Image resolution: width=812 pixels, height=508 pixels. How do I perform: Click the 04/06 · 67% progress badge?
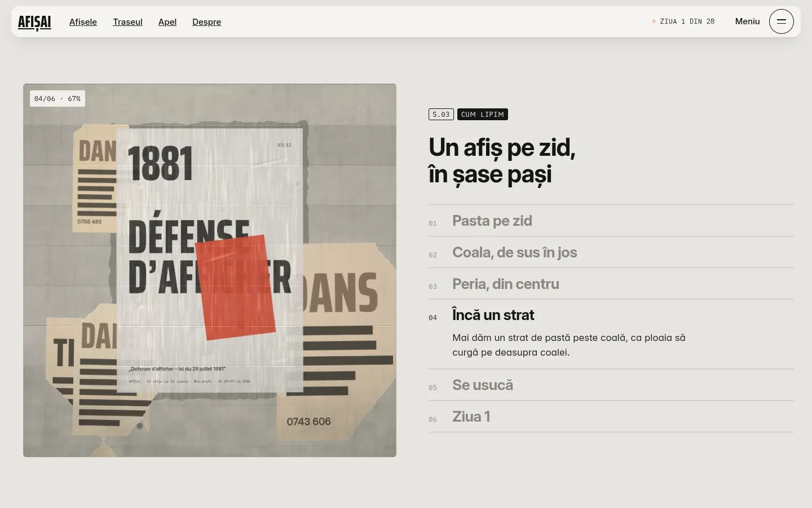coord(58,99)
